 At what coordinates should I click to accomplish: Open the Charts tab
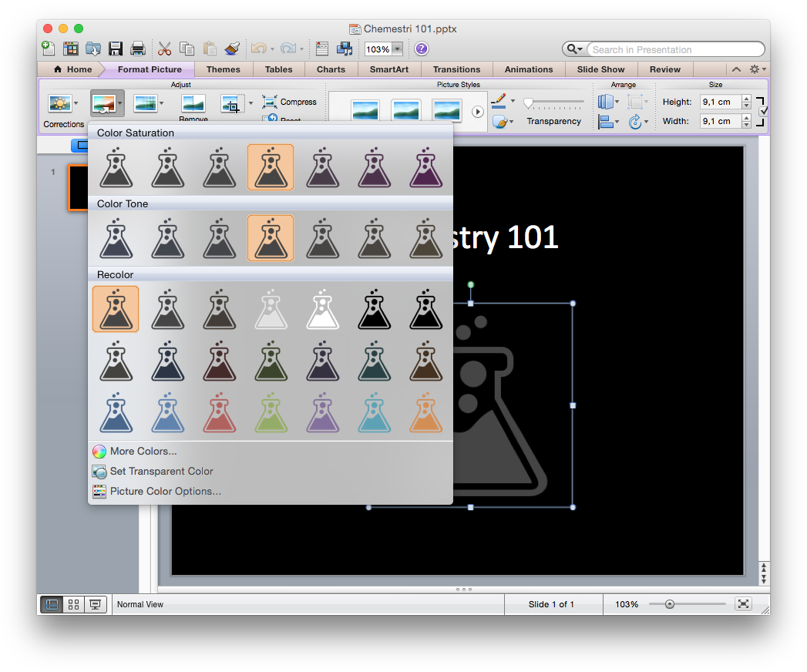(331, 69)
